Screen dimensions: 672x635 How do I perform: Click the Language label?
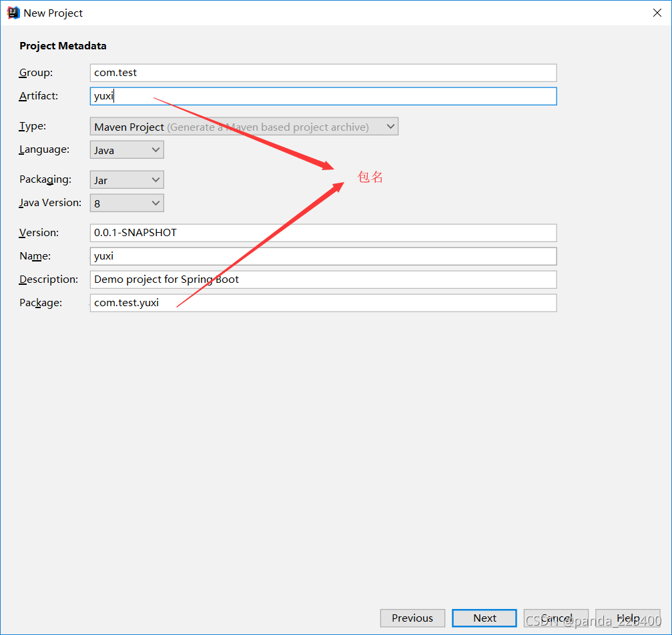click(x=44, y=149)
